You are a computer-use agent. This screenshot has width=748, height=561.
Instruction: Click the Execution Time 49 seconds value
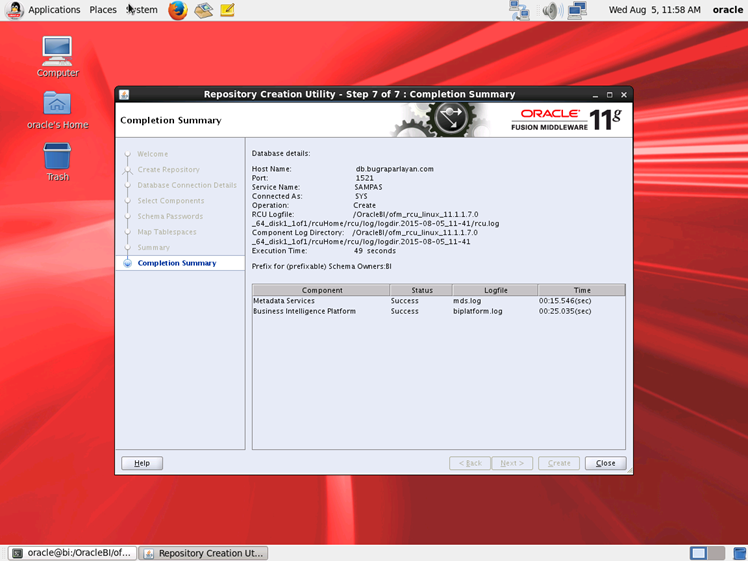click(x=375, y=251)
